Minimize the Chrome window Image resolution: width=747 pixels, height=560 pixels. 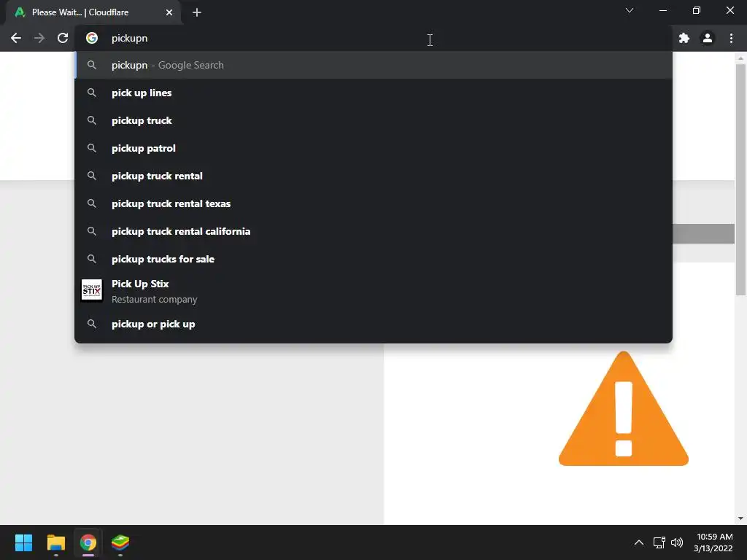pyautogui.click(x=662, y=10)
